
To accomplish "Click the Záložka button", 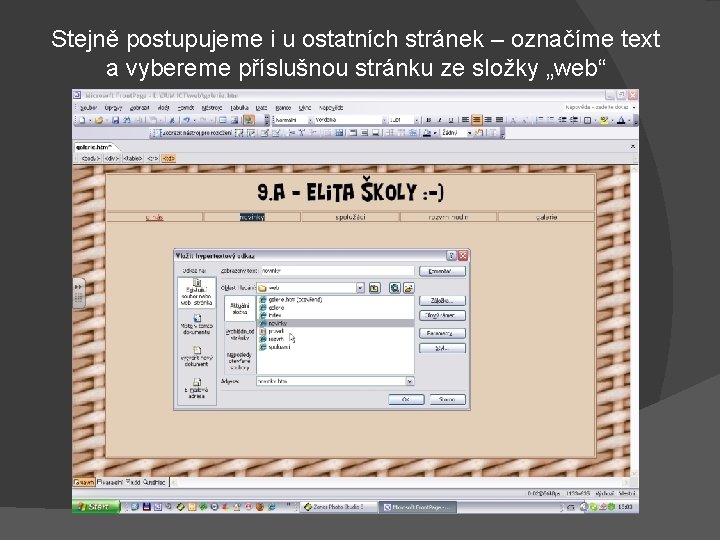I will tap(442, 300).
